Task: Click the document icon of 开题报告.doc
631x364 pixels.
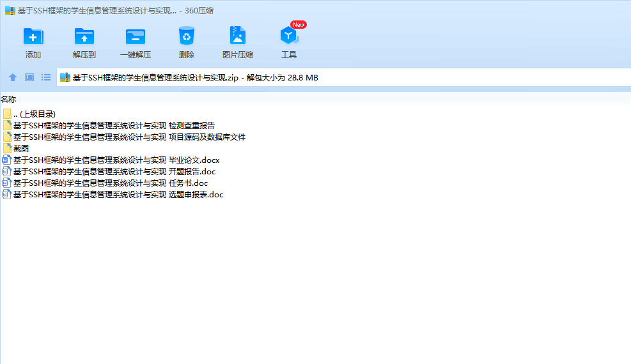Action: tap(6, 172)
